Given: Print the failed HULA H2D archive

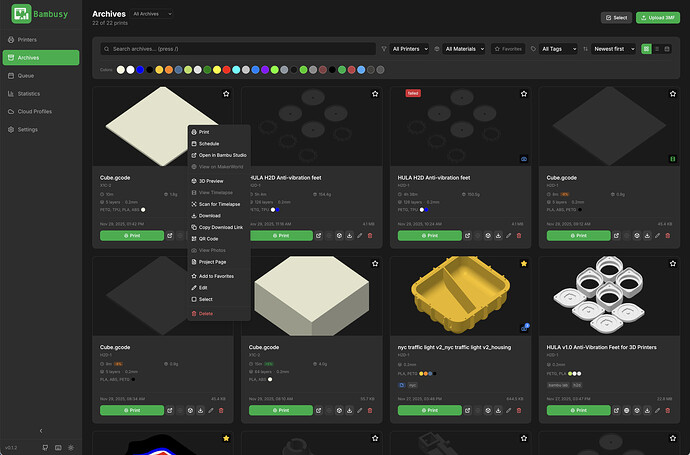Looking at the screenshot, I should (429, 236).
